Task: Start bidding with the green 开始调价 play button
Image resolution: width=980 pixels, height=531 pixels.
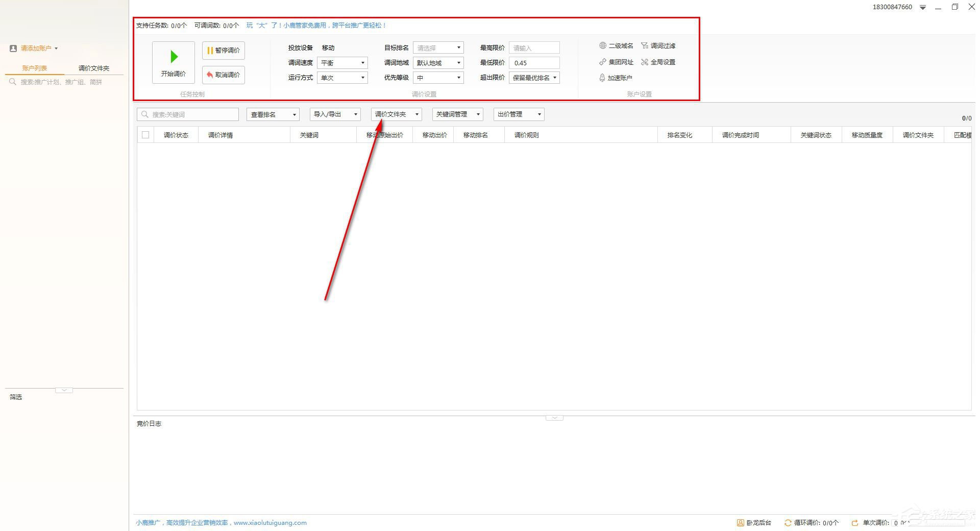Action: 174,62
